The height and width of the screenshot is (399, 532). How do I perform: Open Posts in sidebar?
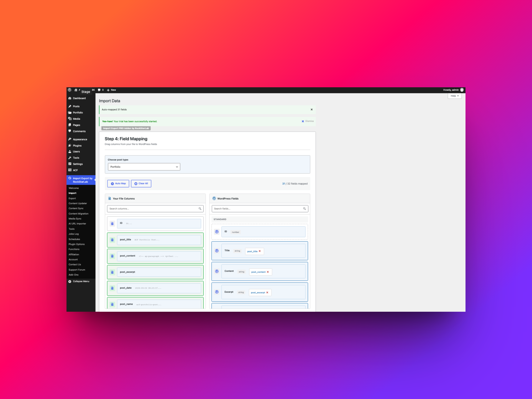pos(76,106)
